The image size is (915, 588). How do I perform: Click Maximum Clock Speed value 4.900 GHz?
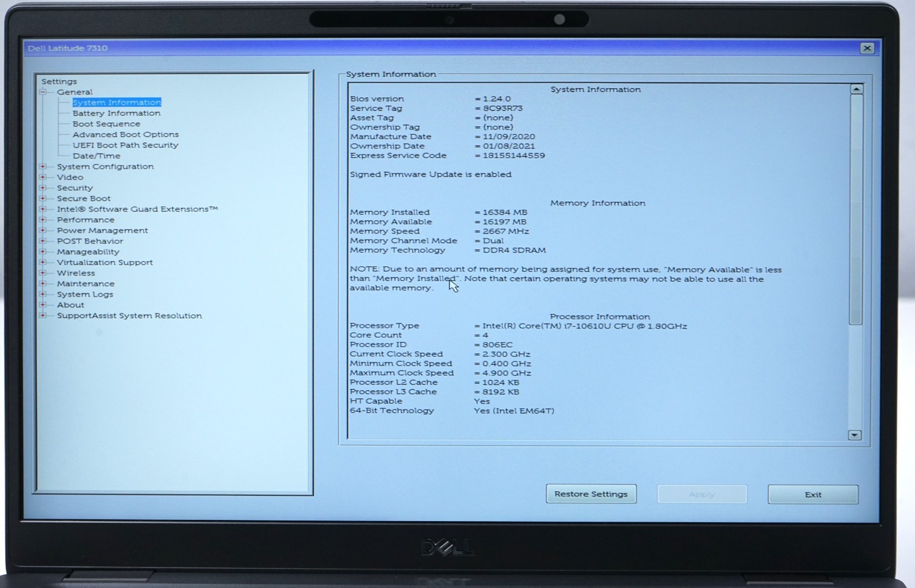point(506,373)
